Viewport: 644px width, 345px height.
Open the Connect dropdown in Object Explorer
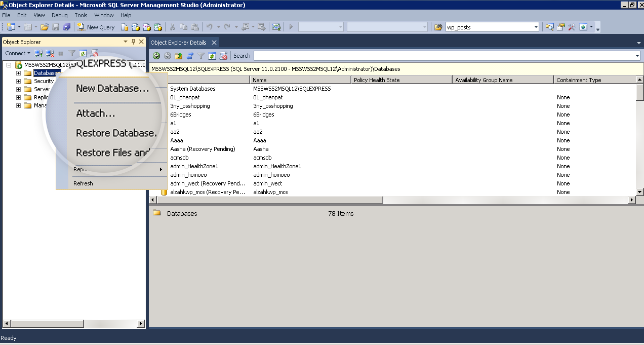[x=17, y=53]
